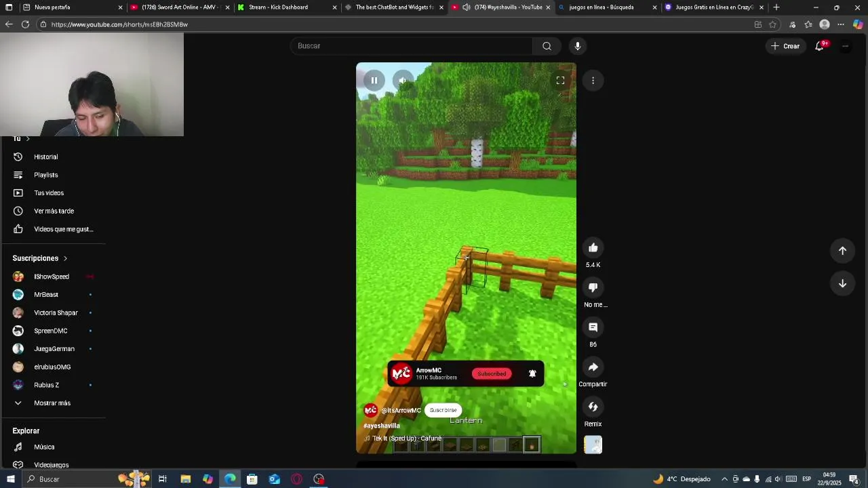
Task: Go to the previous Short with up arrow
Action: click(x=842, y=251)
